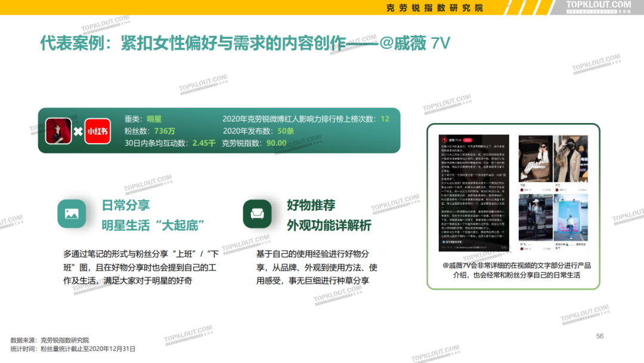Screen dimensions: 644x363
Task: Click TOPKLOUT.COM logo in top-right corner
Action: 599,7
